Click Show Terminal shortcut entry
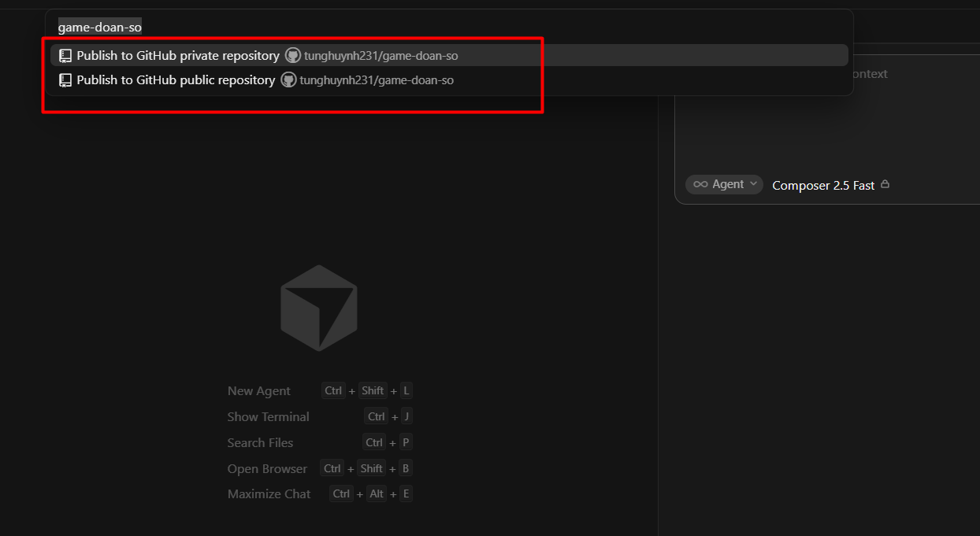 point(320,417)
